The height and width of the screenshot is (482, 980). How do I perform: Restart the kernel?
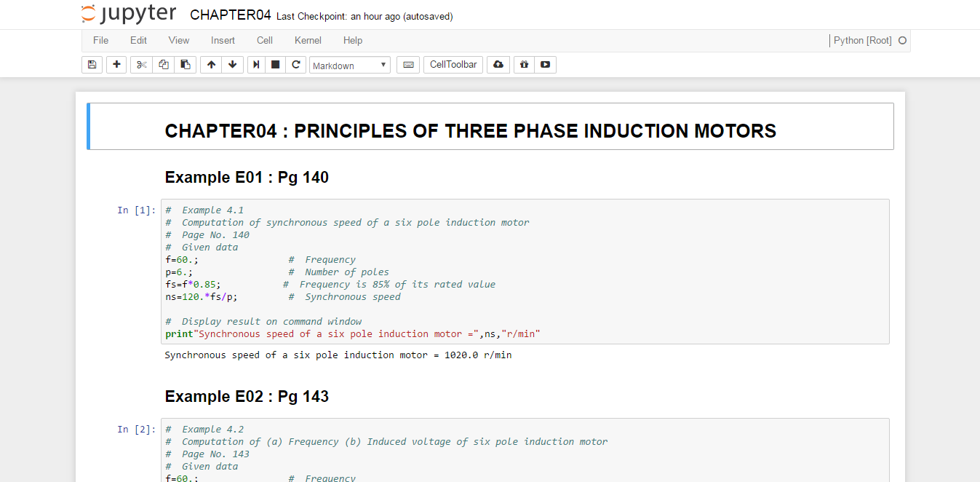coord(295,65)
